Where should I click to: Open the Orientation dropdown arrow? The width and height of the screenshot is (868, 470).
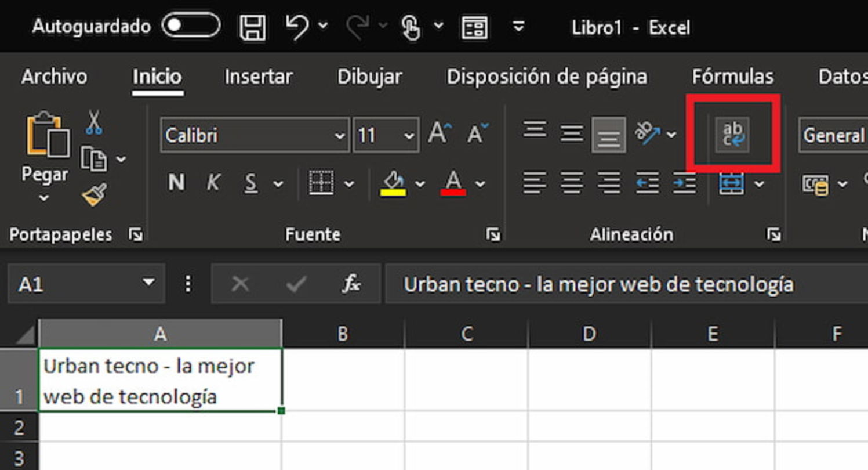[671, 135]
